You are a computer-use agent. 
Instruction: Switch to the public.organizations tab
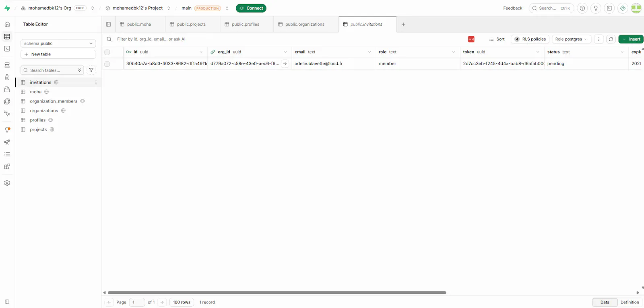(306, 24)
